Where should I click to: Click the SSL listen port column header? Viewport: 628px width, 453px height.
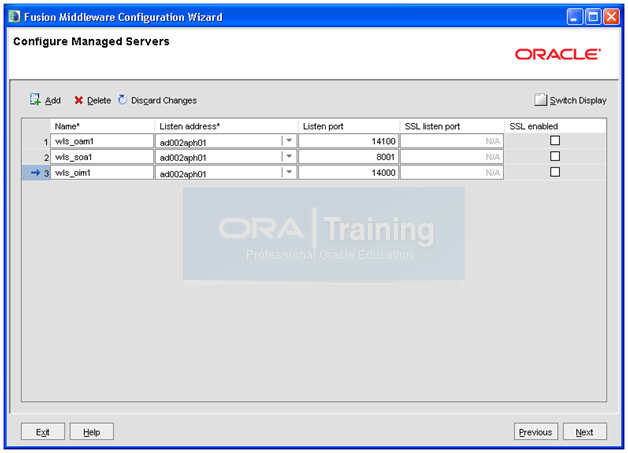click(x=452, y=126)
